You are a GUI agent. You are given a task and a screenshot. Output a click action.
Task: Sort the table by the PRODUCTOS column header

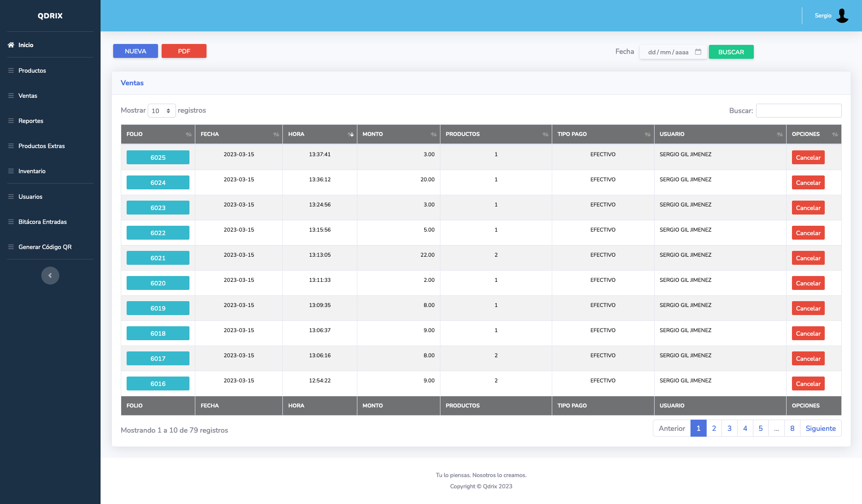[x=496, y=134]
